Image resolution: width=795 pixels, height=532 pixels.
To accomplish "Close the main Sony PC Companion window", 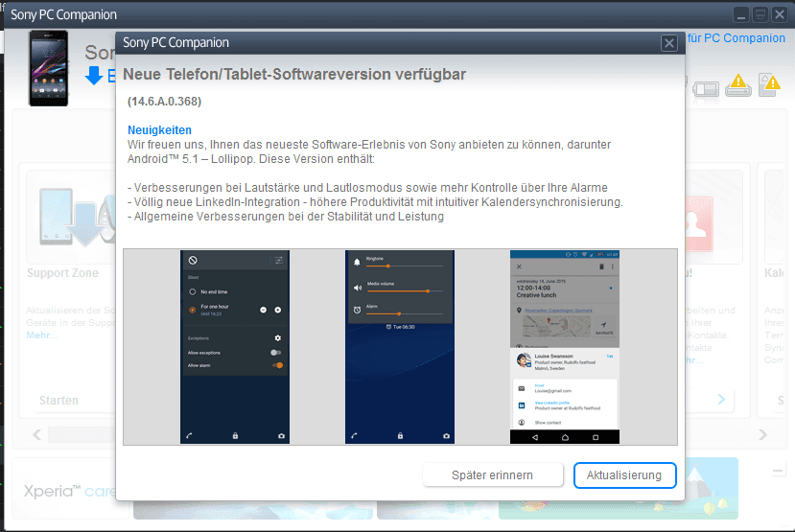I will click(780, 14).
